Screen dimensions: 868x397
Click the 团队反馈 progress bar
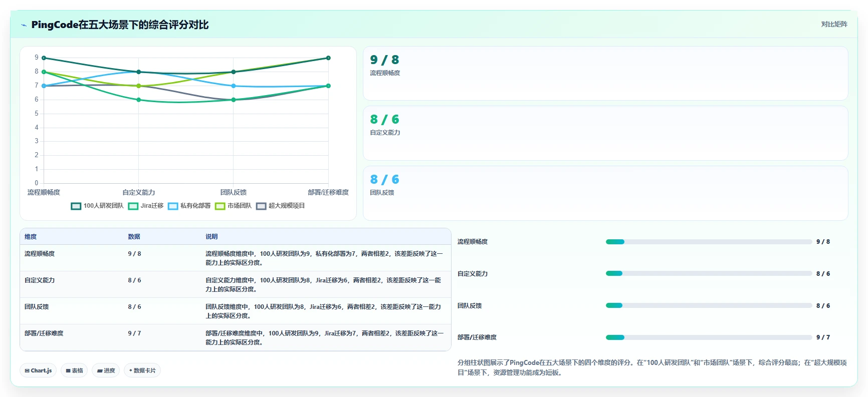(709, 305)
